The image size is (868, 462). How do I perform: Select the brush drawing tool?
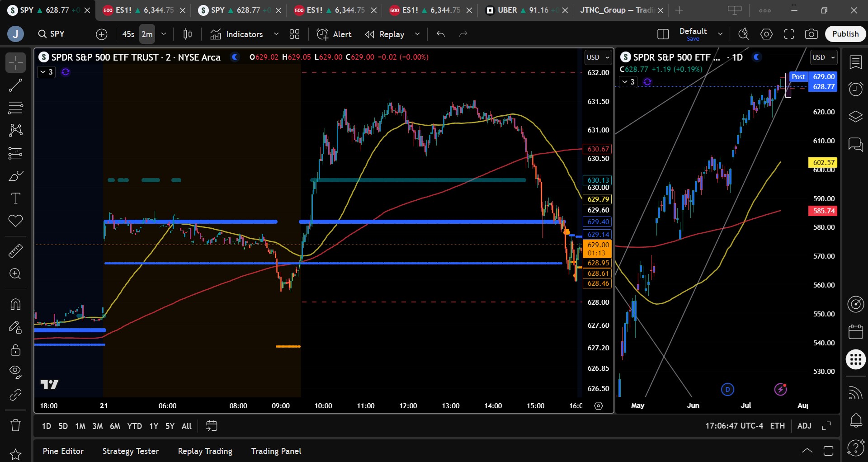(x=15, y=176)
